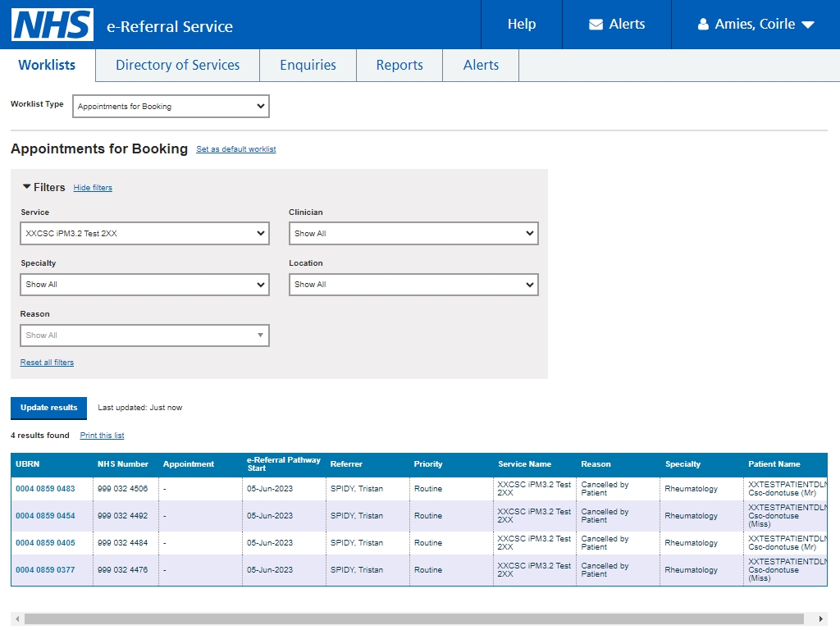Open the Reports tab
The image size is (840, 630).
click(x=399, y=65)
